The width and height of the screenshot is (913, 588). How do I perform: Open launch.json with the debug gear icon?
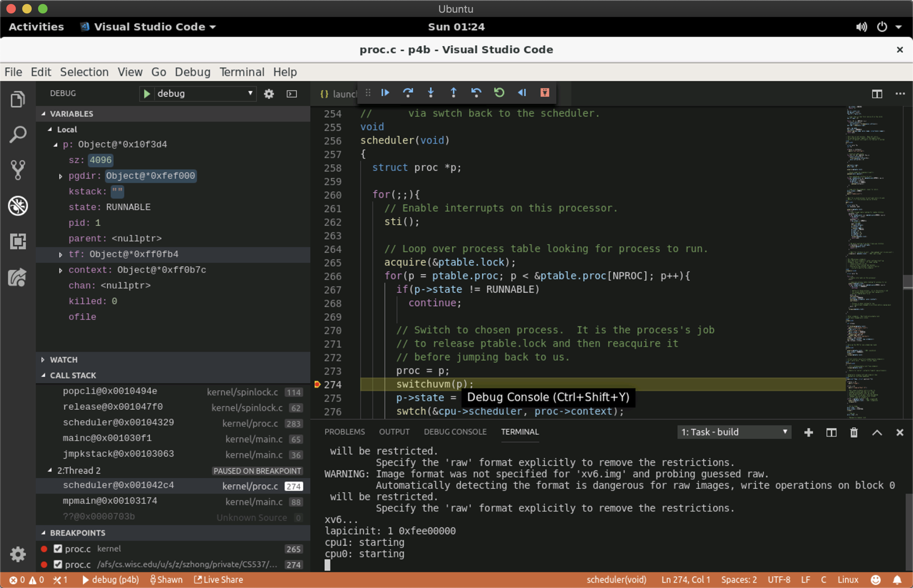coord(269,94)
